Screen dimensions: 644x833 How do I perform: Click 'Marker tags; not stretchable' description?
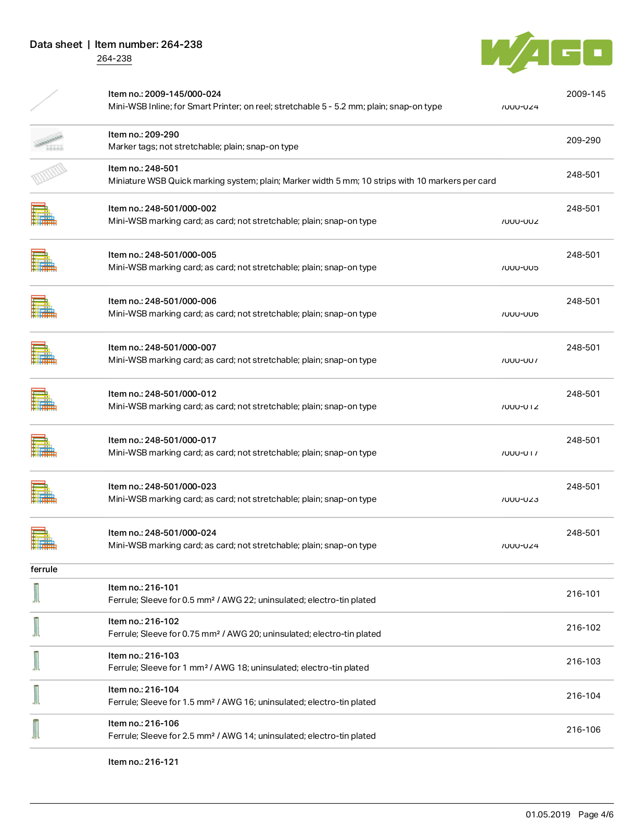204,147
